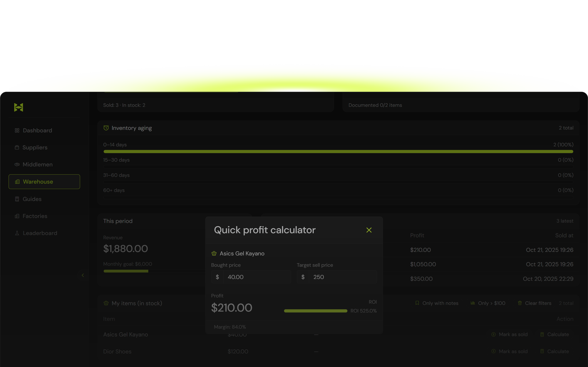Toggle the Only with notes filter
The width and height of the screenshot is (588, 367).
pyautogui.click(x=437, y=303)
